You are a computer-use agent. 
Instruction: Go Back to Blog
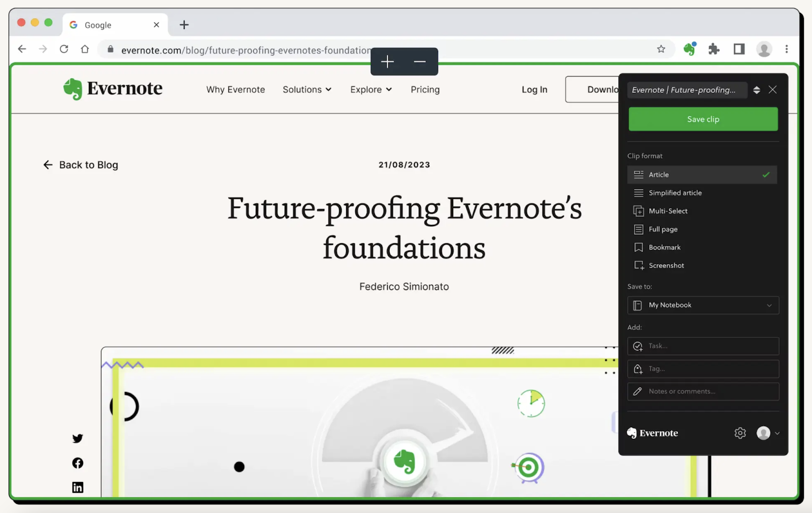pos(81,165)
